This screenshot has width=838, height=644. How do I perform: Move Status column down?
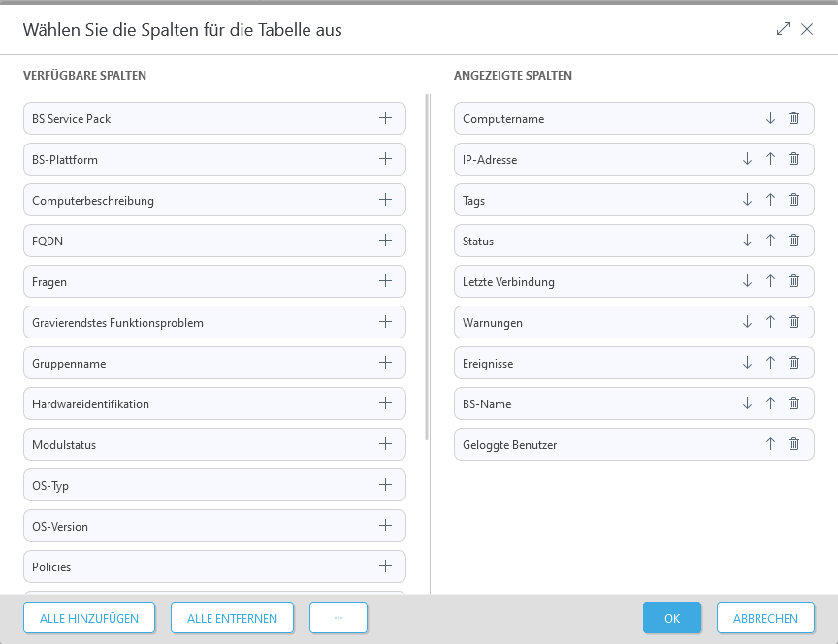(747, 241)
